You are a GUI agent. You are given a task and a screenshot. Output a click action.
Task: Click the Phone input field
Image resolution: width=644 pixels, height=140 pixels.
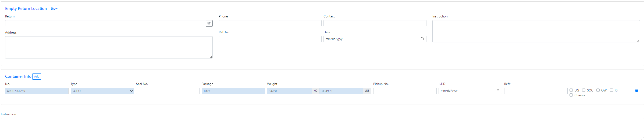pos(270,23)
